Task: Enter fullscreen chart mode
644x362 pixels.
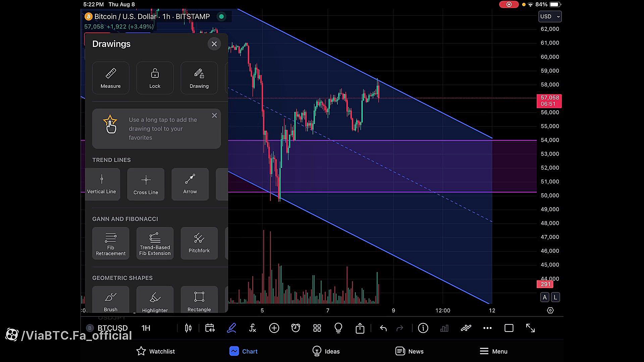Action: click(x=530, y=328)
